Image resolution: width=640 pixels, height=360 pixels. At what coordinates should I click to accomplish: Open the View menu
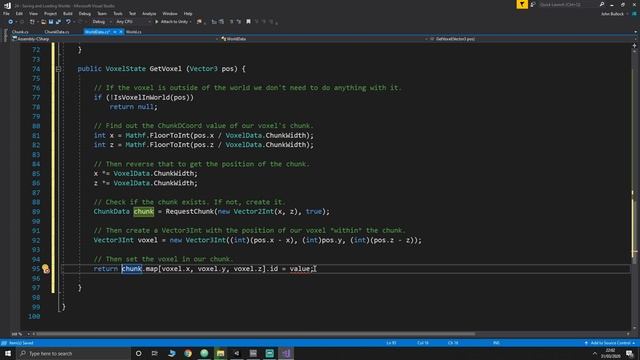point(33,13)
